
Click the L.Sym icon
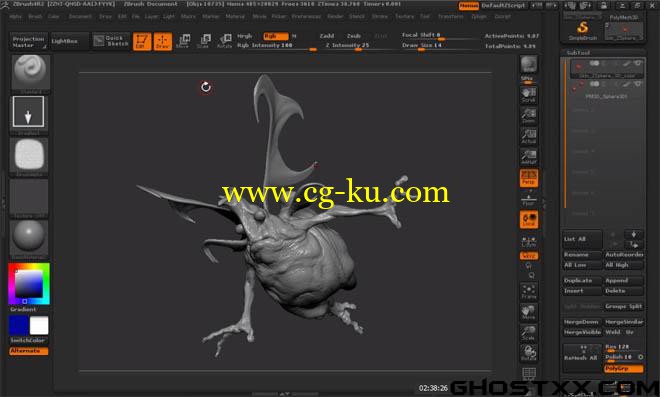(529, 241)
